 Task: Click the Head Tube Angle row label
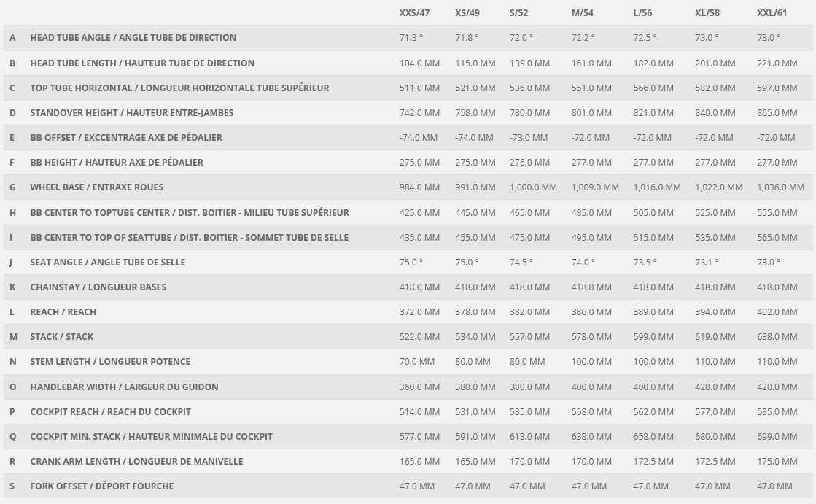tap(133, 37)
